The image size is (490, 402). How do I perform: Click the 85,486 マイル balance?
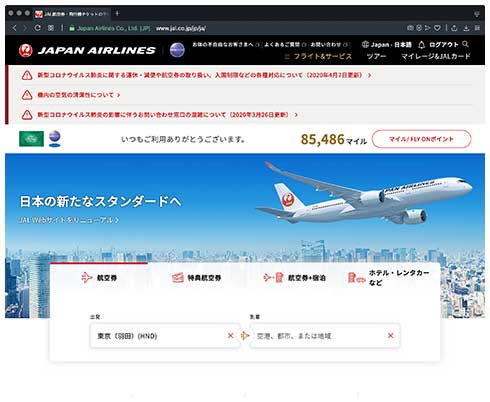coord(334,139)
